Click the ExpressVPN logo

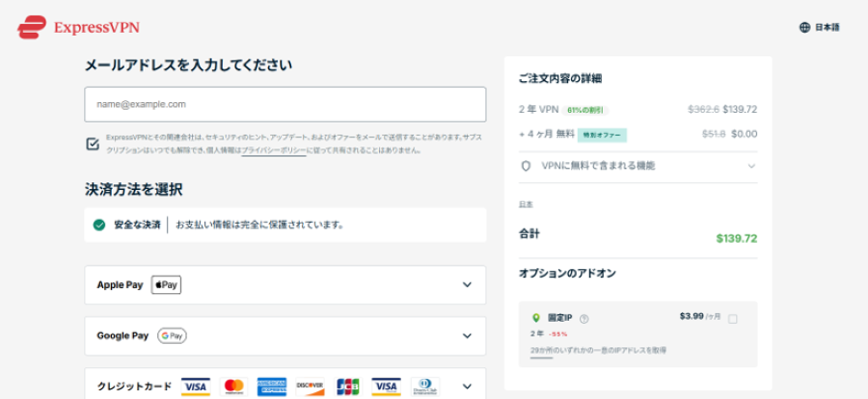(77, 27)
